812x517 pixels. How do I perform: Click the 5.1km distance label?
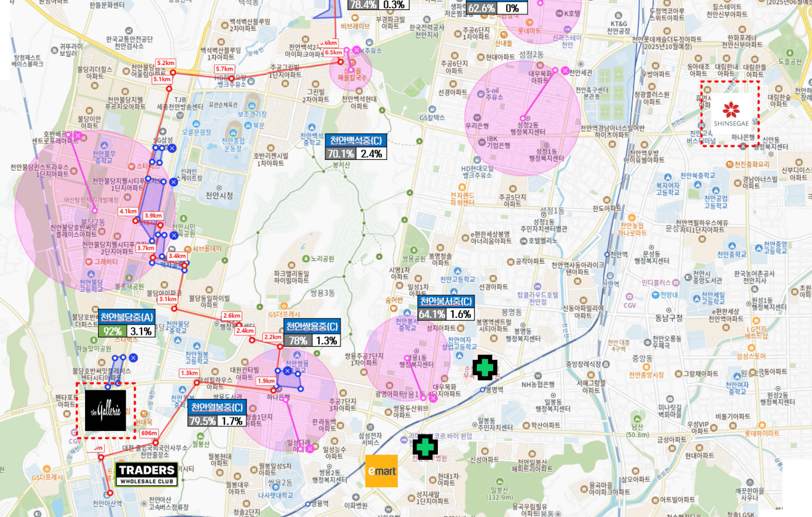(162, 79)
